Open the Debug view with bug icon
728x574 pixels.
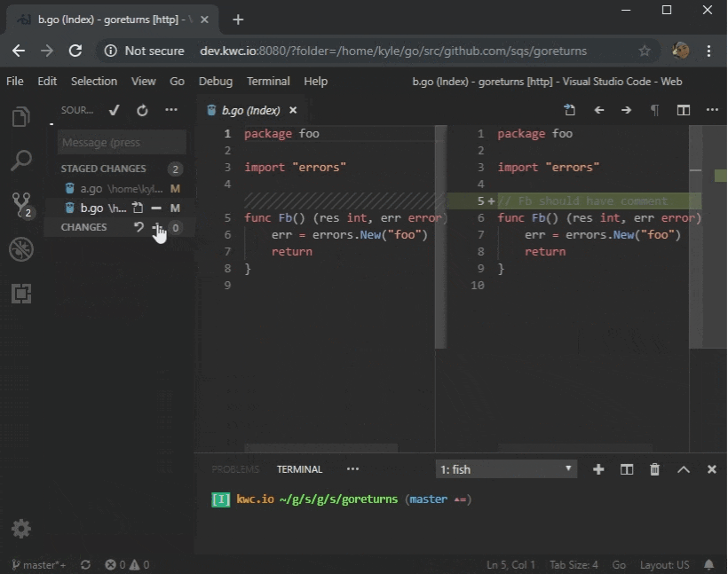pyautogui.click(x=21, y=249)
